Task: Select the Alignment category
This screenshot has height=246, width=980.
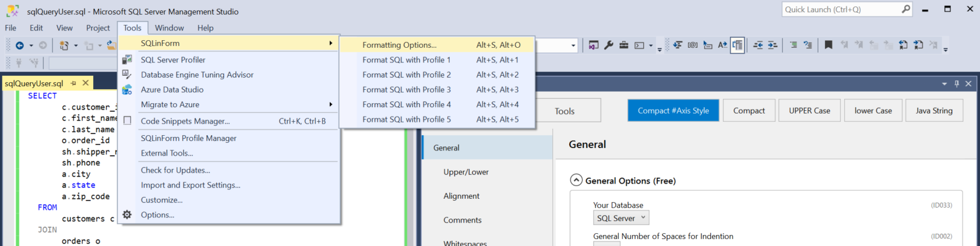Action: point(487,196)
